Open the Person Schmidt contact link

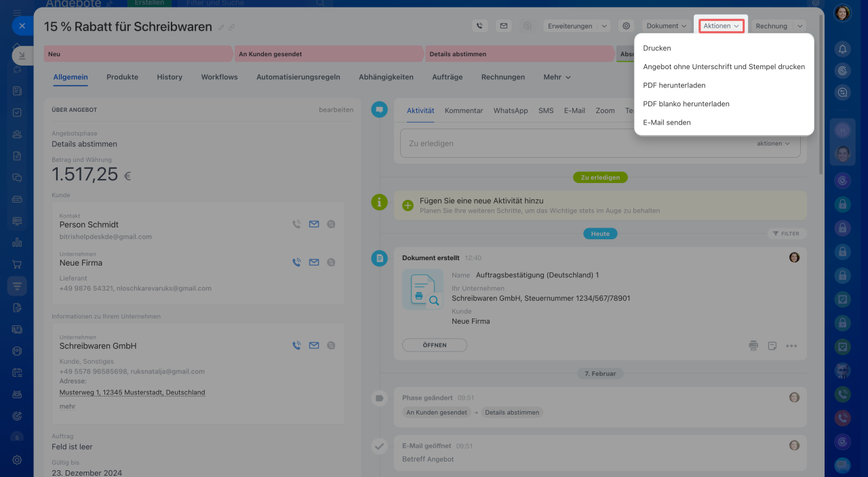[89, 224]
